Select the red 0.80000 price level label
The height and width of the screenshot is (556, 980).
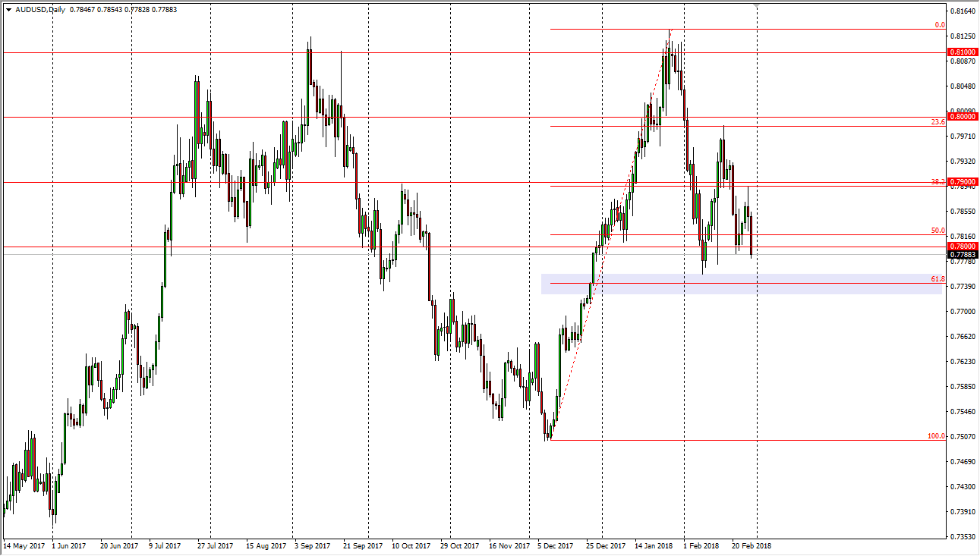click(x=963, y=117)
